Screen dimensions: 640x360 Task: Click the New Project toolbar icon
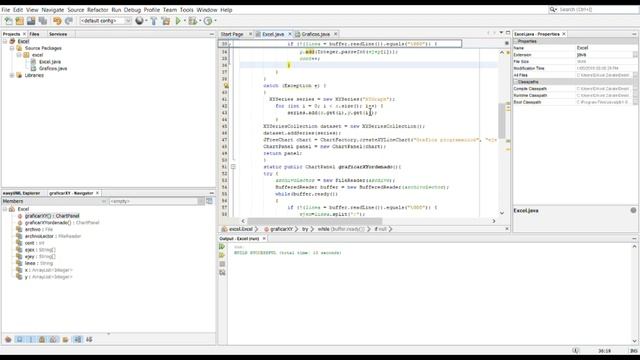pyautogui.click(x=19, y=21)
